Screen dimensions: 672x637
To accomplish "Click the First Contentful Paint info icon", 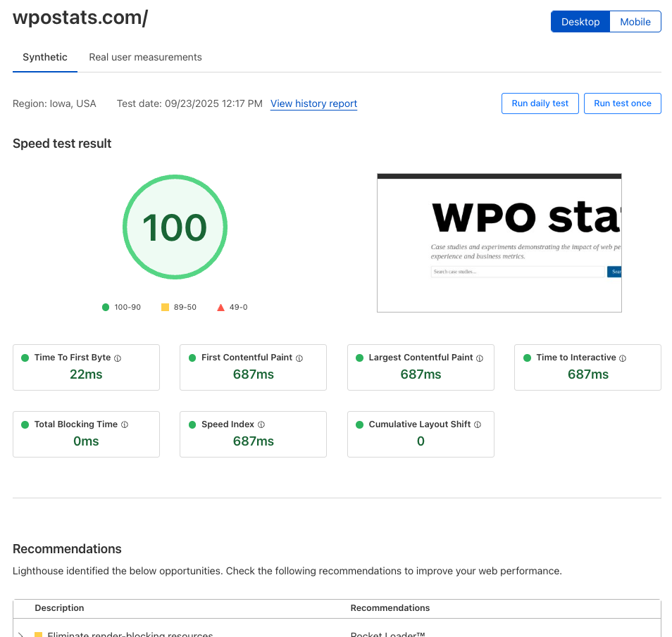I will (x=299, y=358).
